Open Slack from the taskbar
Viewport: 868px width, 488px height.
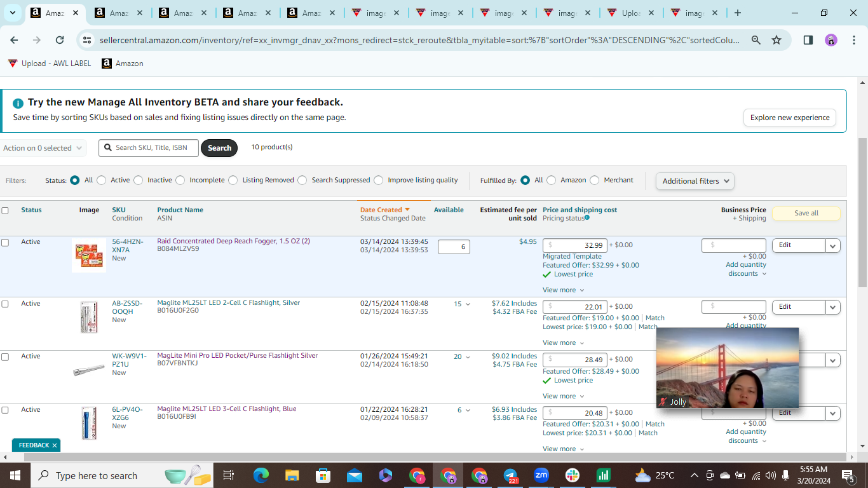573,475
